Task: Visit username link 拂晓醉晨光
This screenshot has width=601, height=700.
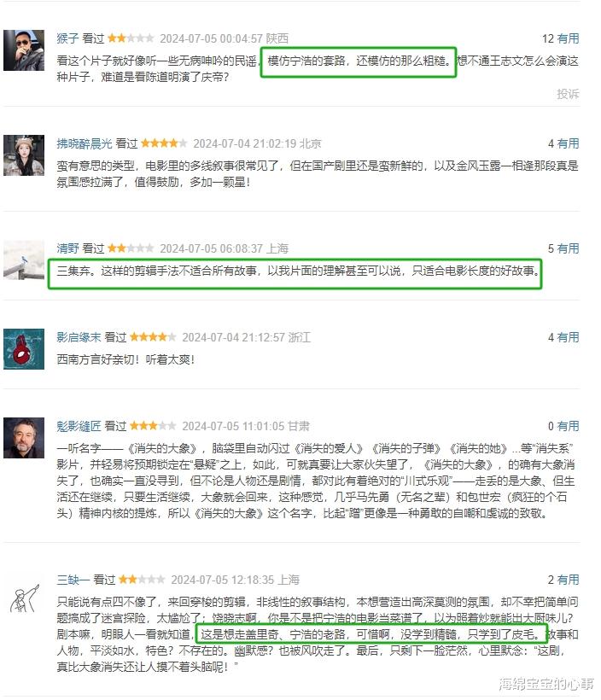Action: 84,143
